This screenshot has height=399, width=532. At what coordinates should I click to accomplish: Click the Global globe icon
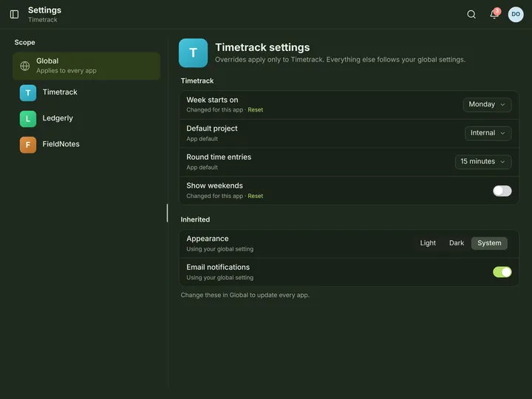coord(25,66)
